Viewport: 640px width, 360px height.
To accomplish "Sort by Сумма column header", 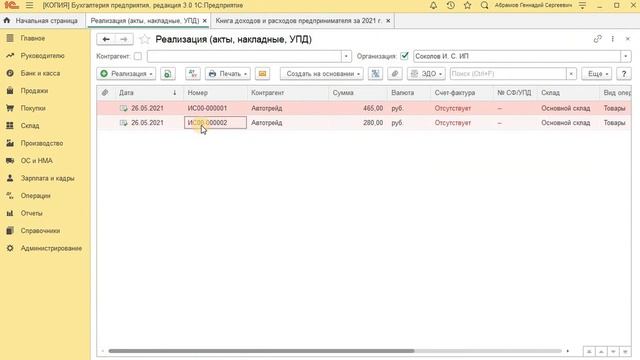I will click(x=358, y=93).
